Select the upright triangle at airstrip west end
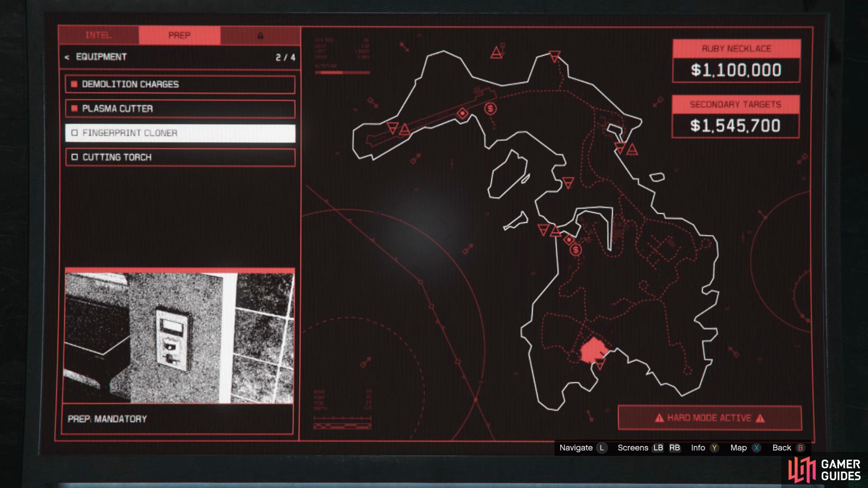 pyautogui.click(x=405, y=130)
